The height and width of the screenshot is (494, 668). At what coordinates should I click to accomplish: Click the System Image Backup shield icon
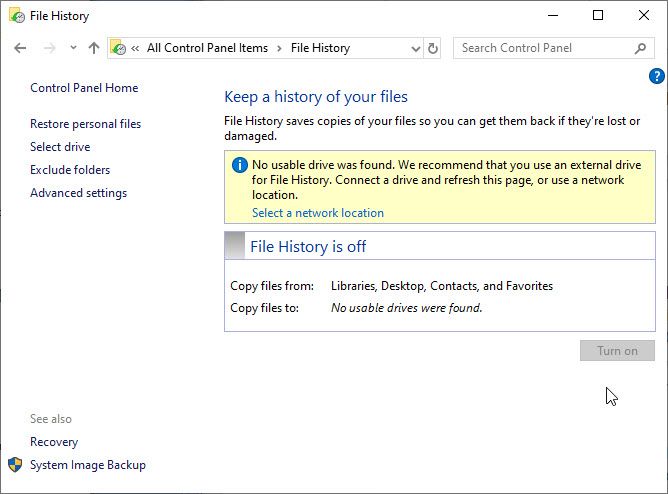click(15, 465)
